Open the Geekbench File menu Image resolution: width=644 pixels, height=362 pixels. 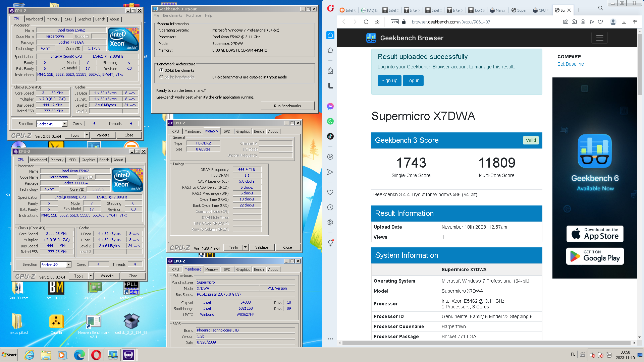156,15
